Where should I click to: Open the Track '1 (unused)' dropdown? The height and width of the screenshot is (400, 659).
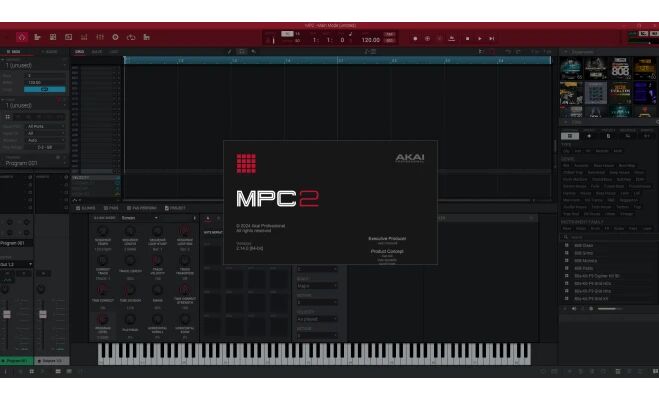pyautogui.click(x=34, y=105)
